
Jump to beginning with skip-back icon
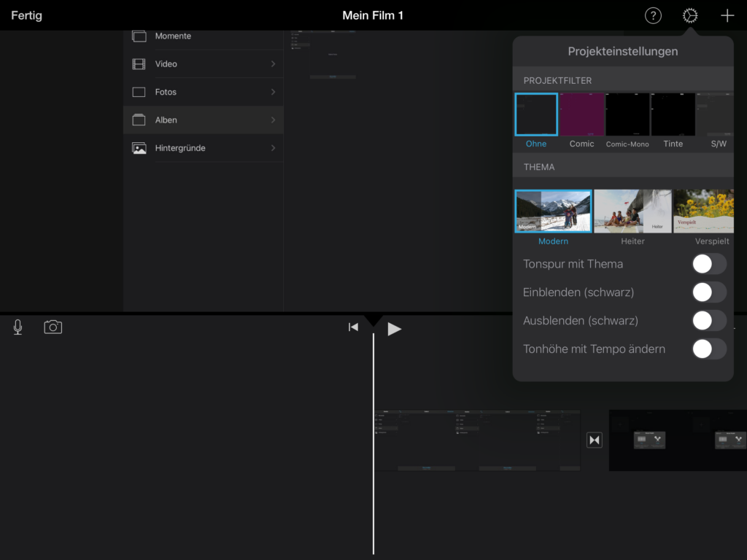click(353, 327)
